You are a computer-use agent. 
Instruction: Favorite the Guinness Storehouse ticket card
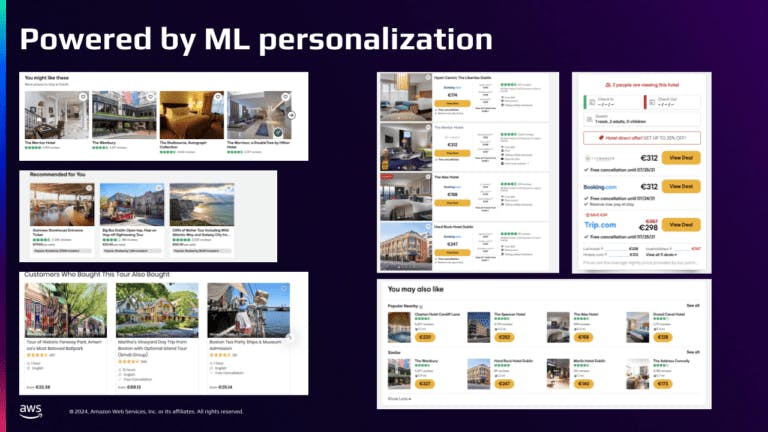point(90,185)
